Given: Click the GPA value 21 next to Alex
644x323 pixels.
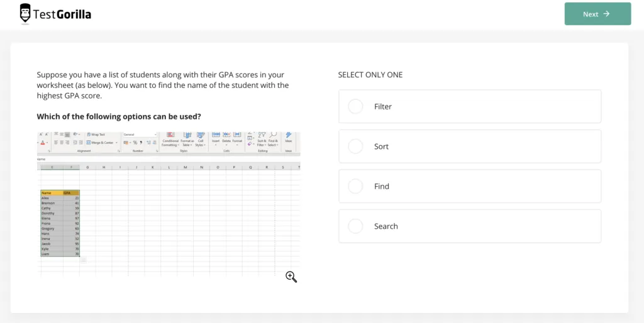Looking at the screenshot, I should [71, 198].
